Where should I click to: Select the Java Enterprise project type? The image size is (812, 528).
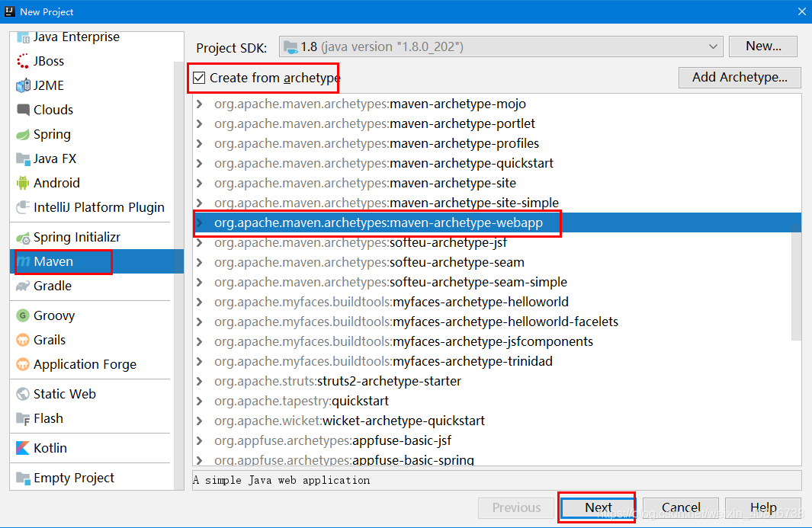76,37
